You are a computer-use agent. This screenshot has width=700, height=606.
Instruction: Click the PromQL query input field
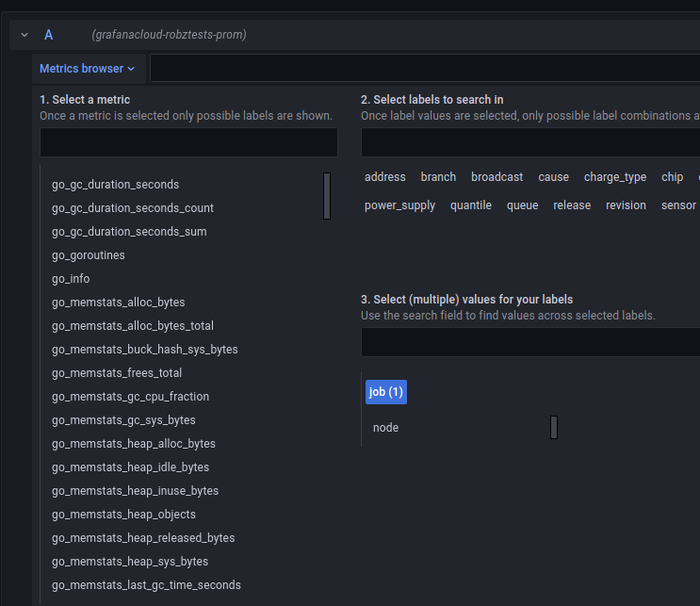(425, 68)
